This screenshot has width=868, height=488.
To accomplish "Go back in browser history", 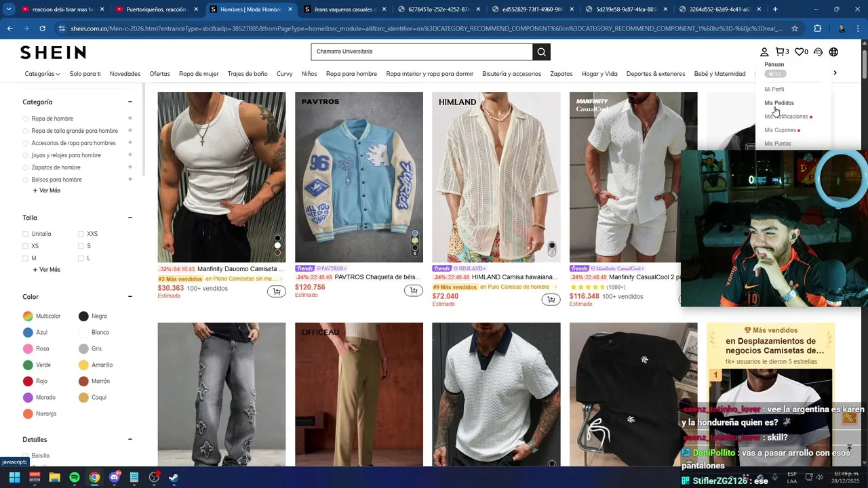I will point(9,28).
